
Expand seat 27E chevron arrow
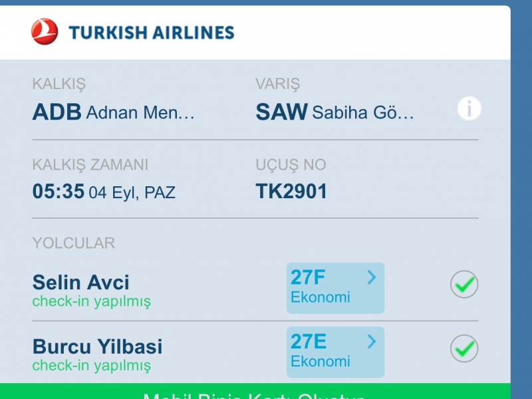point(372,342)
